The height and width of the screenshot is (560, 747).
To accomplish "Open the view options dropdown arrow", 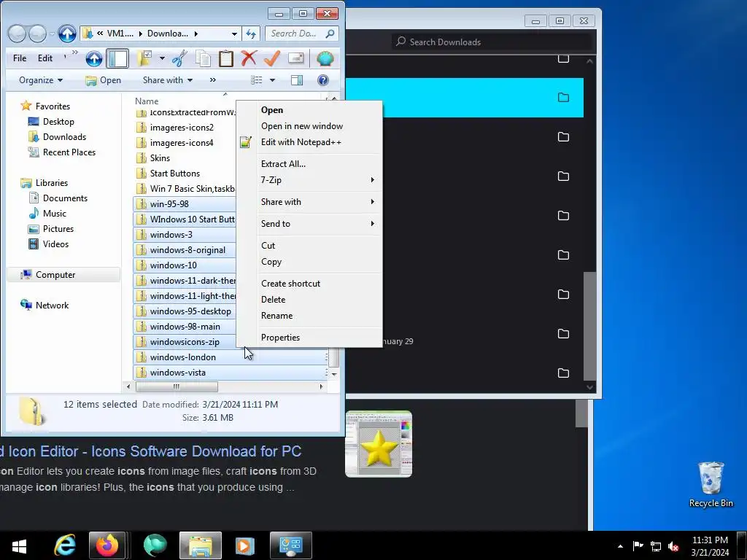I will click(x=273, y=80).
